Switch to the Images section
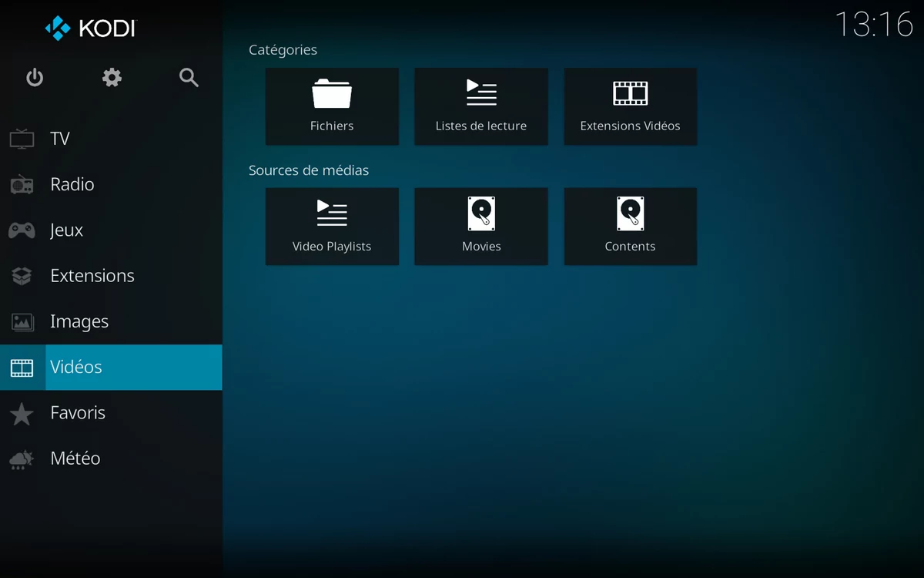The height and width of the screenshot is (578, 924). point(111,321)
